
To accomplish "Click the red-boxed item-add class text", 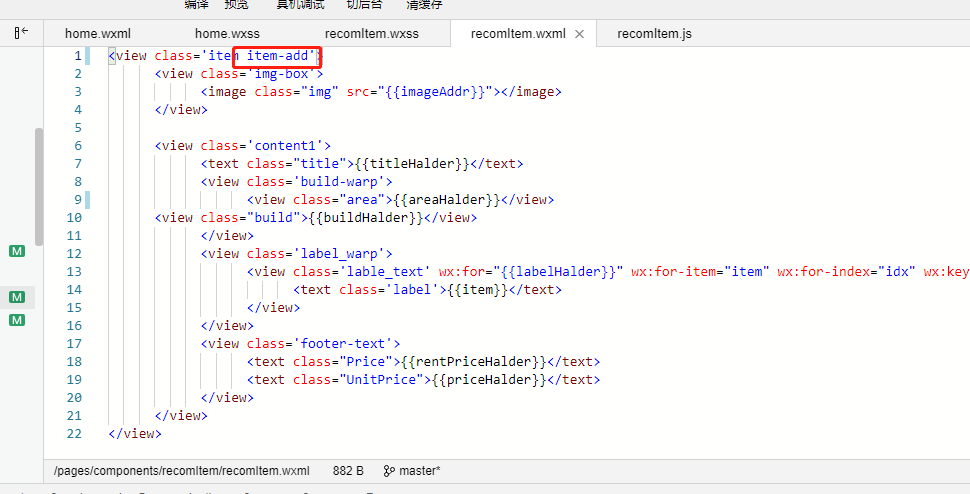I will pyautogui.click(x=277, y=56).
